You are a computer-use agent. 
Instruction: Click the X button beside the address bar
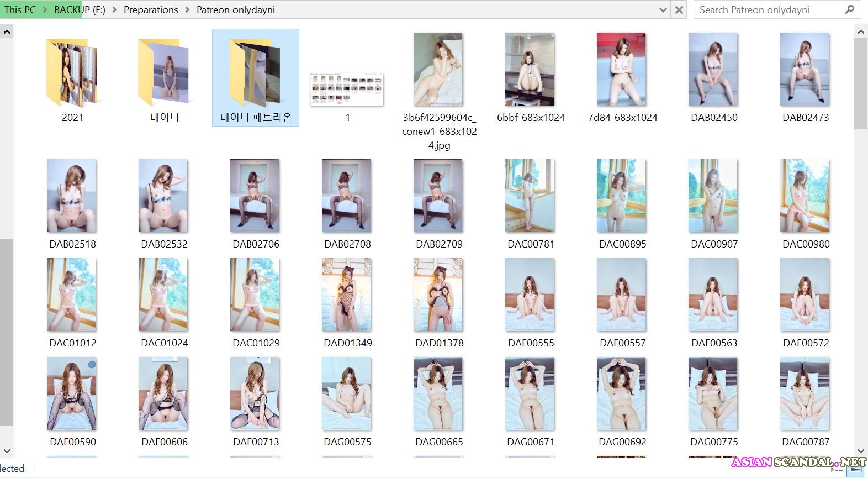[679, 10]
